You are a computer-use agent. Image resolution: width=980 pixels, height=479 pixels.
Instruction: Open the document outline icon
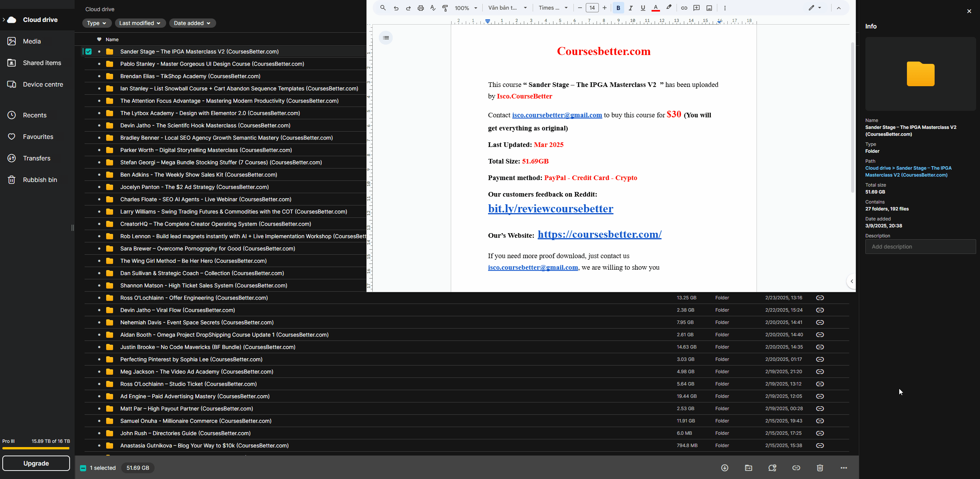pos(386,38)
